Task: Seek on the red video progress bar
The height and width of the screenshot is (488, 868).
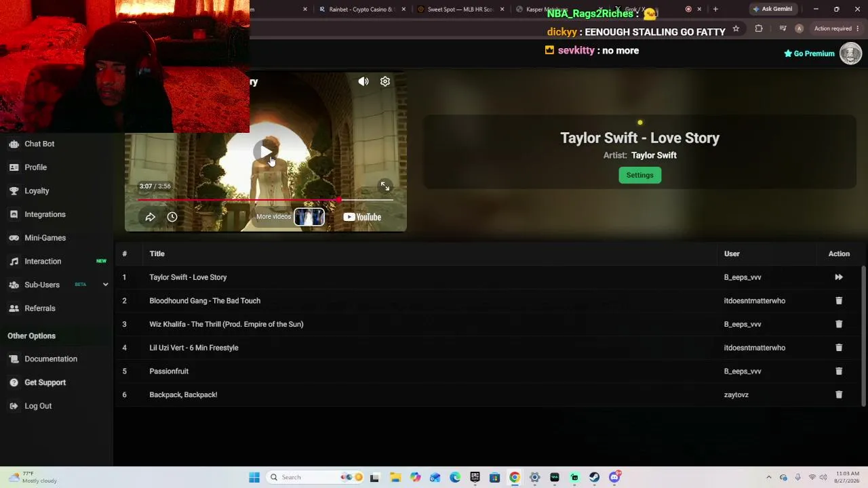Action: tap(265, 200)
